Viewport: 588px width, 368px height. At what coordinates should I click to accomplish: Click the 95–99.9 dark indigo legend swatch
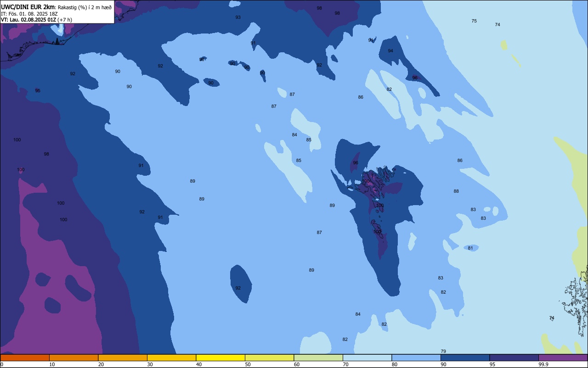(x=514, y=357)
